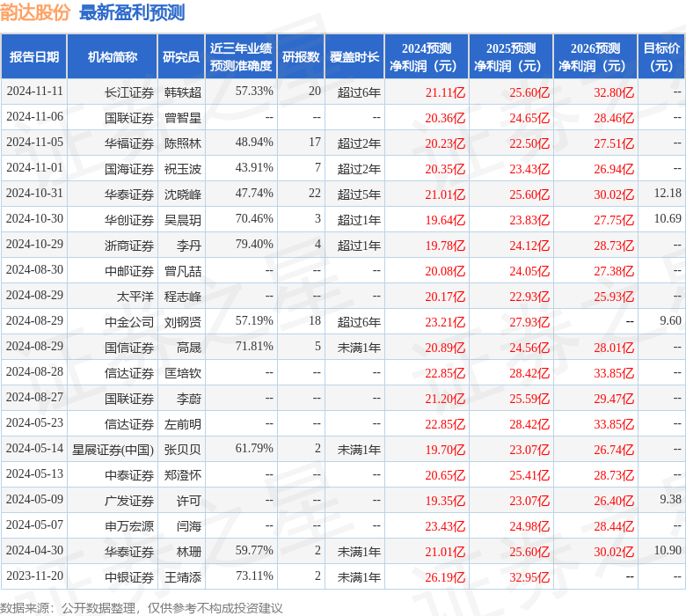
Task: Click researcher name 左前明
Action: [x=183, y=424]
